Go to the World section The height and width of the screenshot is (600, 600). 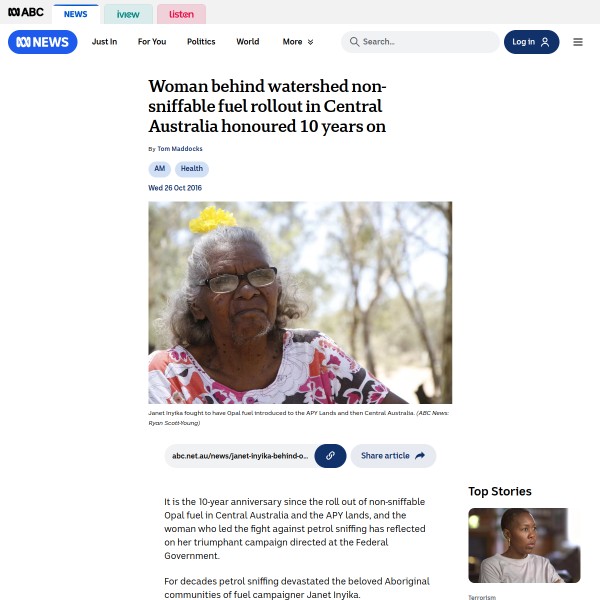pos(248,42)
